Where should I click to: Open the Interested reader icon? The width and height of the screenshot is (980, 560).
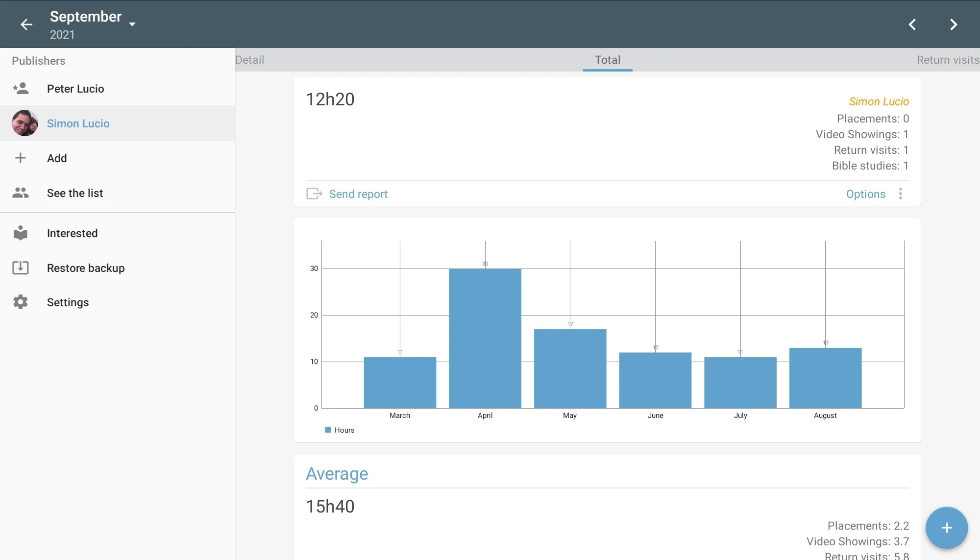pyautogui.click(x=21, y=233)
